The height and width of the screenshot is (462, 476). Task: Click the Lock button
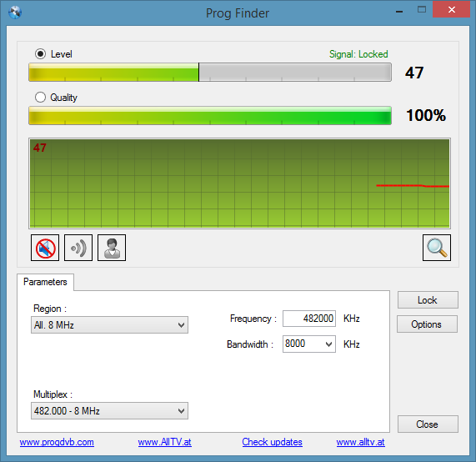pyautogui.click(x=428, y=300)
